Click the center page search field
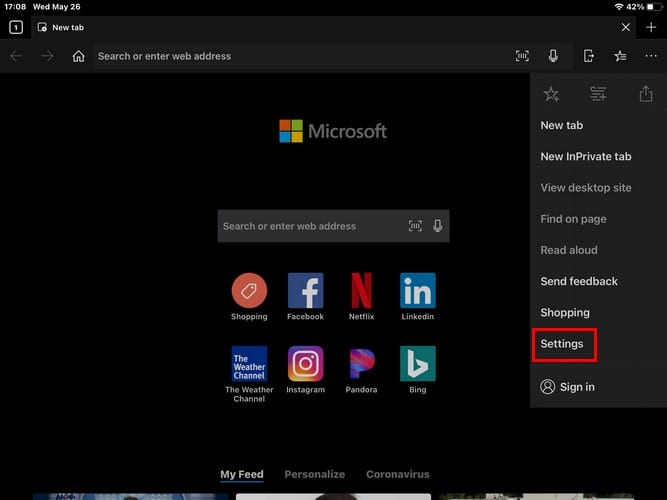This screenshot has height=500, width=667. click(x=310, y=226)
